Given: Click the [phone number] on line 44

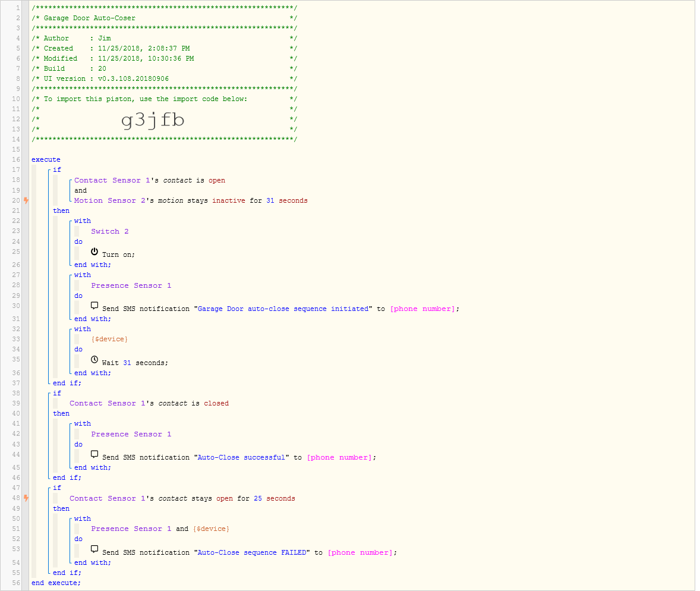Looking at the screenshot, I should click(339, 457).
